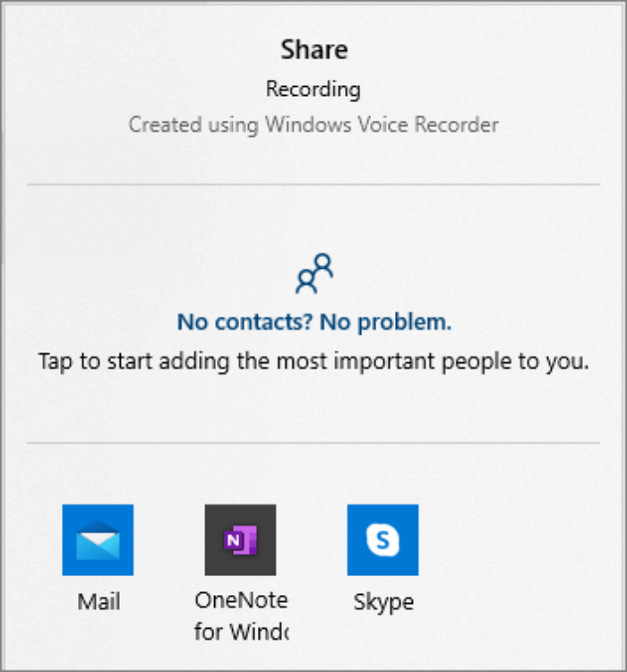Click "Created using Windows Voice Recorder" description
This screenshot has width=627, height=672.
coord(313,124)
